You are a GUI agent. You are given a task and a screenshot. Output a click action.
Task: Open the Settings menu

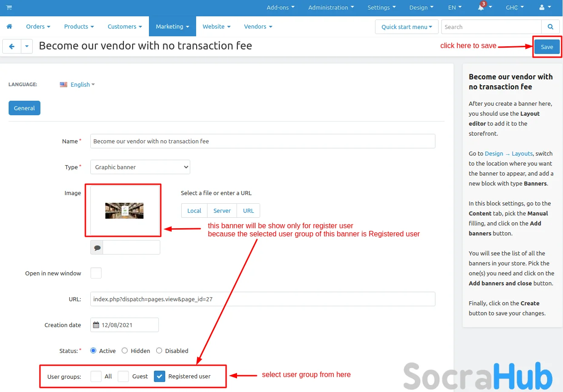381,8
